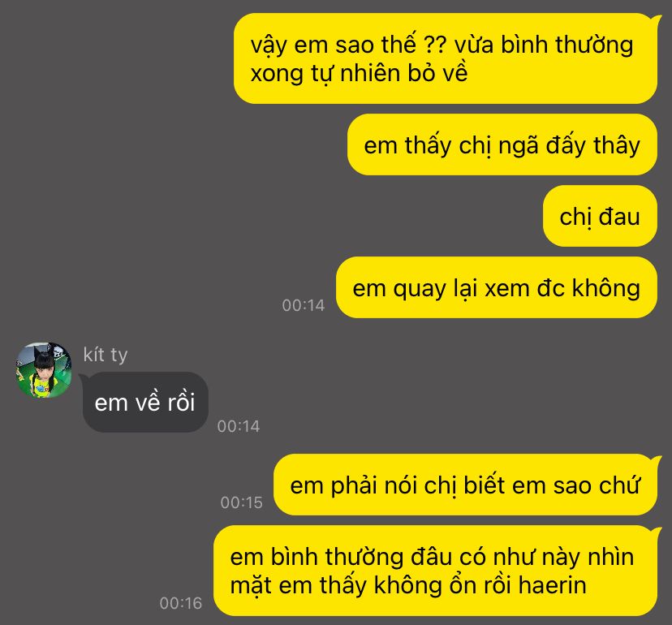Select the last message mentioning haerin
Image resolution: width=672 pixels, height=625 pixels.
point(436,571)
